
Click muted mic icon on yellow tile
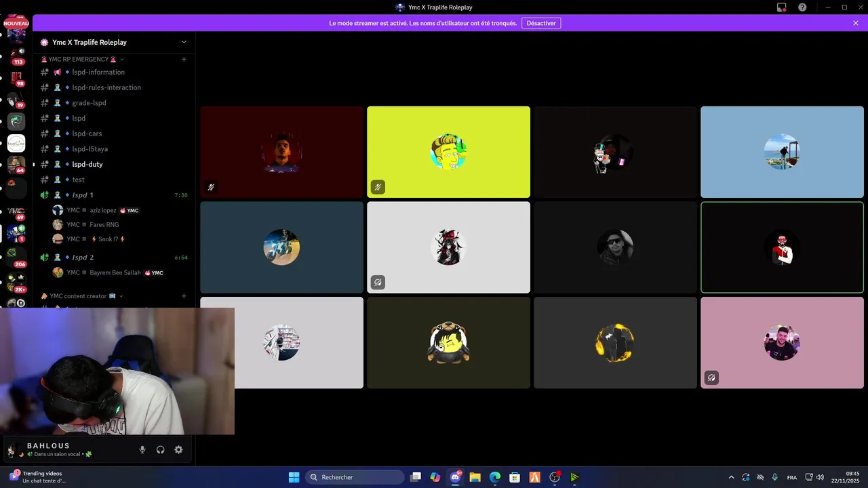[378, 187]
